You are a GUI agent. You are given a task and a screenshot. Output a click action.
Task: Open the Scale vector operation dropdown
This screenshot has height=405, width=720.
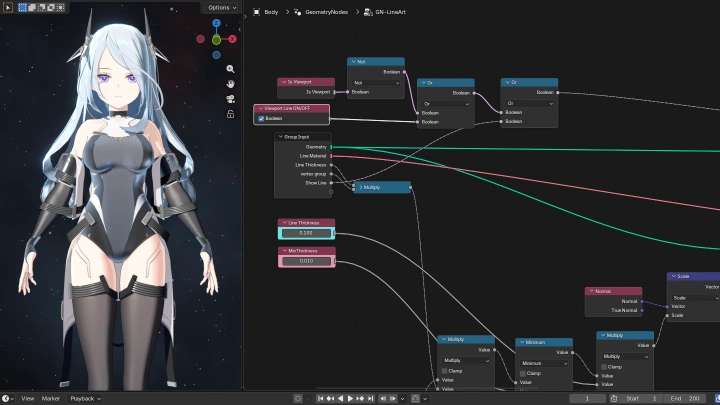point(695,298)
